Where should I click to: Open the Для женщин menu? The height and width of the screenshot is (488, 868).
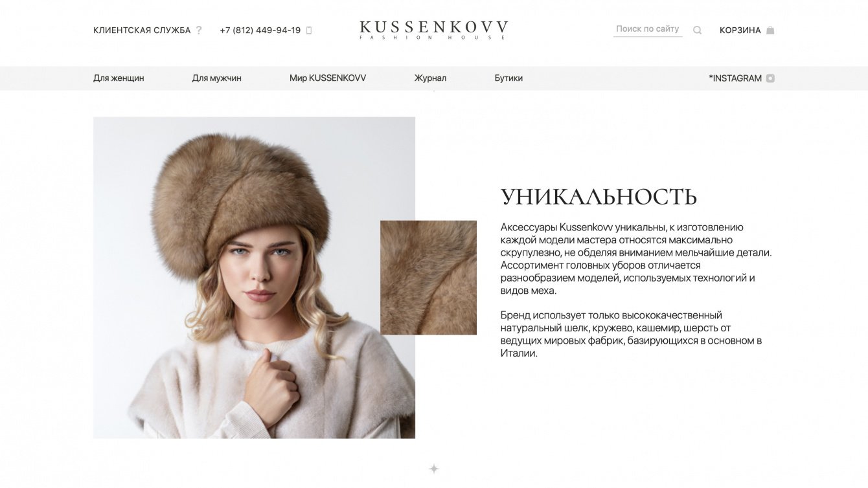pyautogui.click(x=119, y=78)
